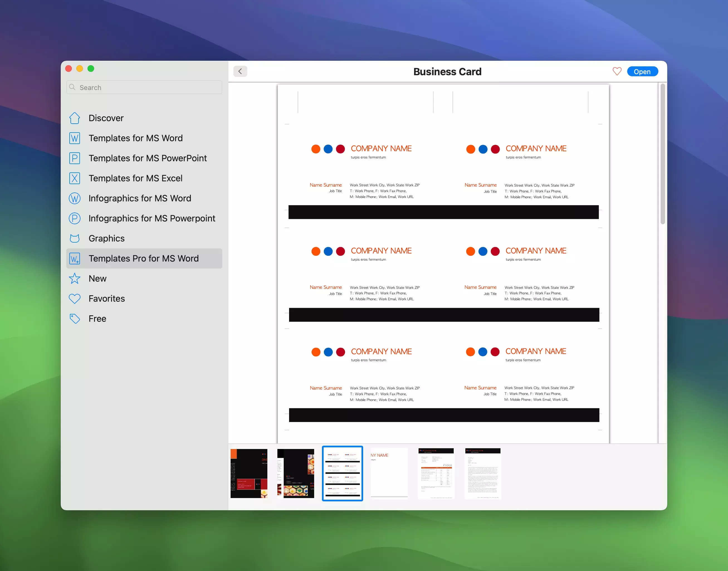Image resolution: width=728 pixels, height=571 pixels.
Task: Click the Infographics for MS Powerpoint icon
Action: click(x=75, y=218)
